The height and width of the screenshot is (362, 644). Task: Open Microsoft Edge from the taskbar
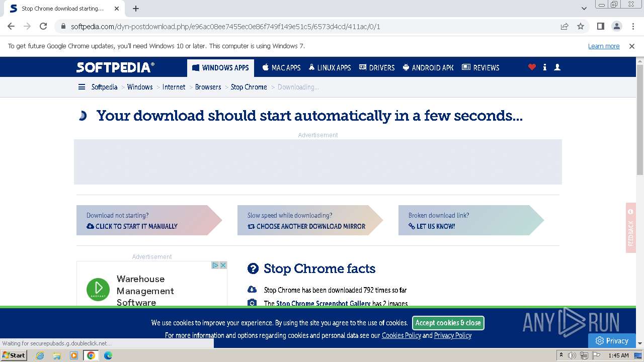[x=108, y=355]
